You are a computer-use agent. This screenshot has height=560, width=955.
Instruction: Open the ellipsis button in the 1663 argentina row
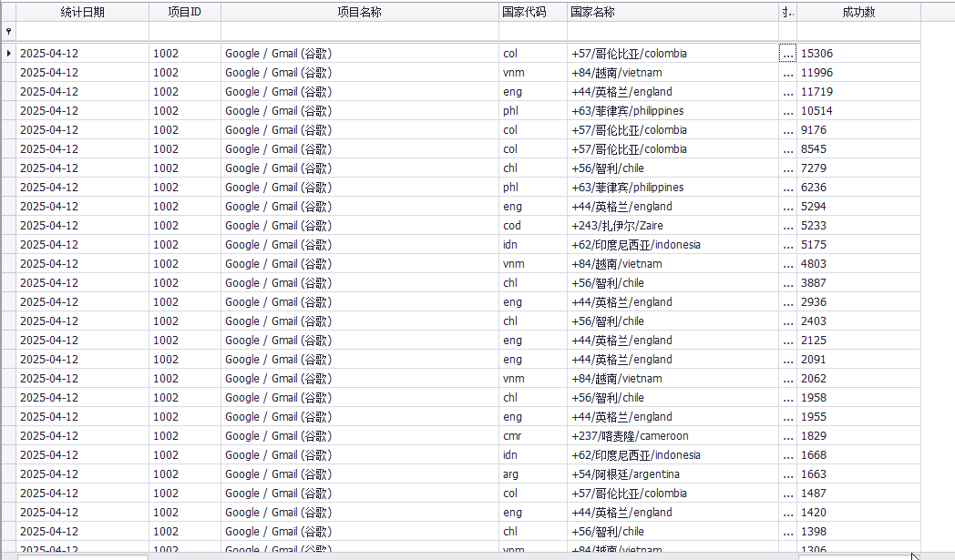(787, 474)
